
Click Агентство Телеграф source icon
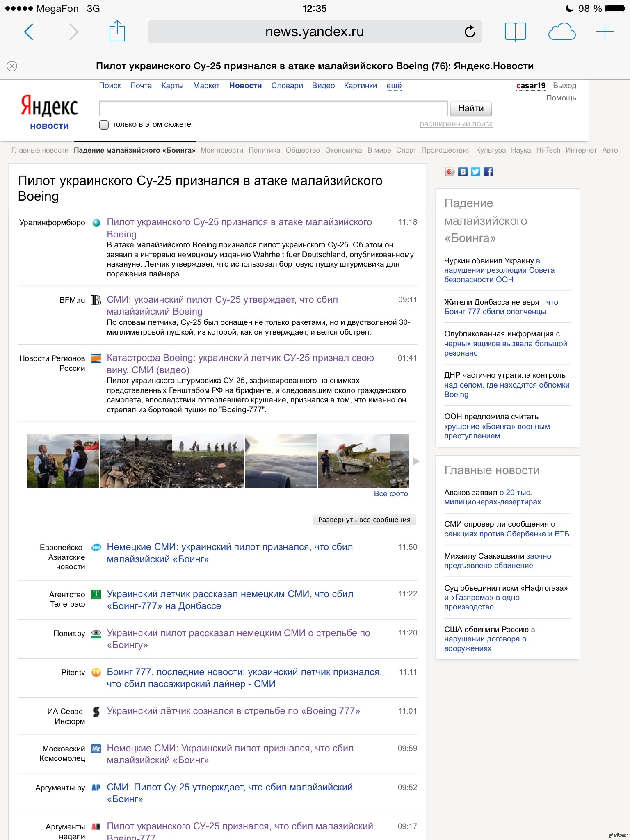(x=96, y=594)
